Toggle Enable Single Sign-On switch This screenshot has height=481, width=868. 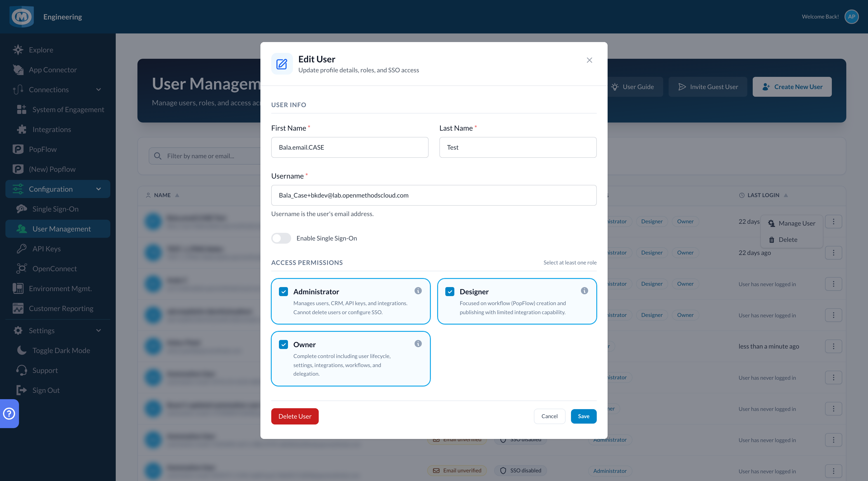[281, 238]
